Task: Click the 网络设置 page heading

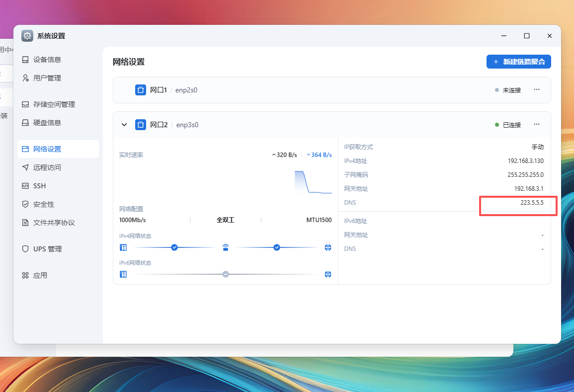Action: click(x=129, y=62)
